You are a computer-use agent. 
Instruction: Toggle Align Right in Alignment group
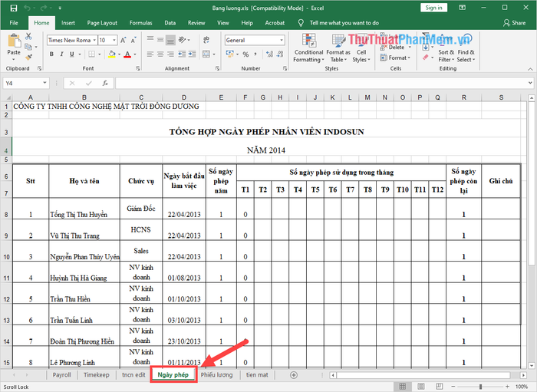[x=170, y=54]
